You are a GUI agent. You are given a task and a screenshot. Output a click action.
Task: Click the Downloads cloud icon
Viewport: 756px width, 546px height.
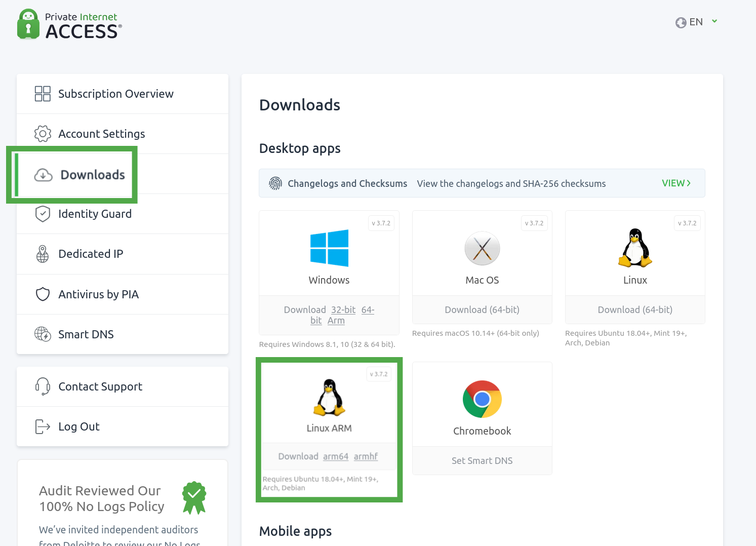43,175
